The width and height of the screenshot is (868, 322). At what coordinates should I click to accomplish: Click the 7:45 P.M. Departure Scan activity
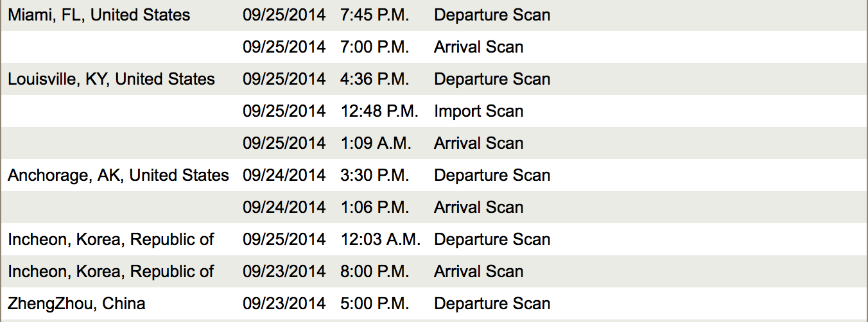(492, 15)
